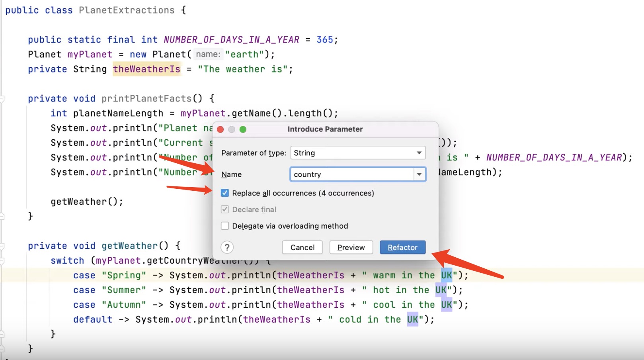
Task: Expand the Name suggestions dropdown arrow
Action: coord(419,174)
